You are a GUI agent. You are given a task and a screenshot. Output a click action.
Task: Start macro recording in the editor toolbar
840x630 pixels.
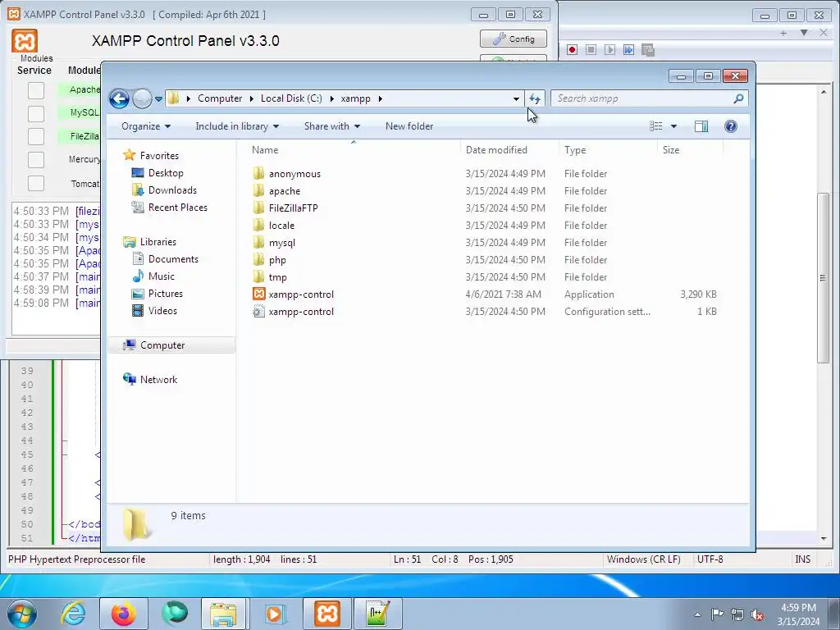pos(572,50)
